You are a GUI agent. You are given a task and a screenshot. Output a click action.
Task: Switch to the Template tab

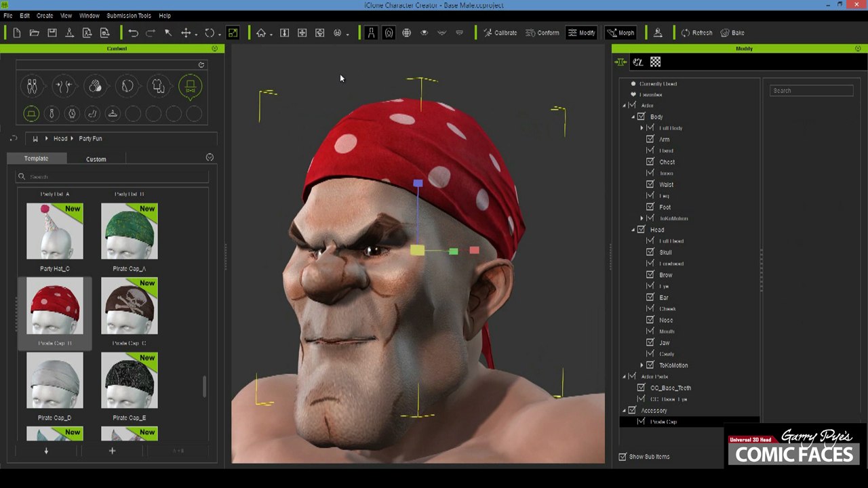[36, 159]
